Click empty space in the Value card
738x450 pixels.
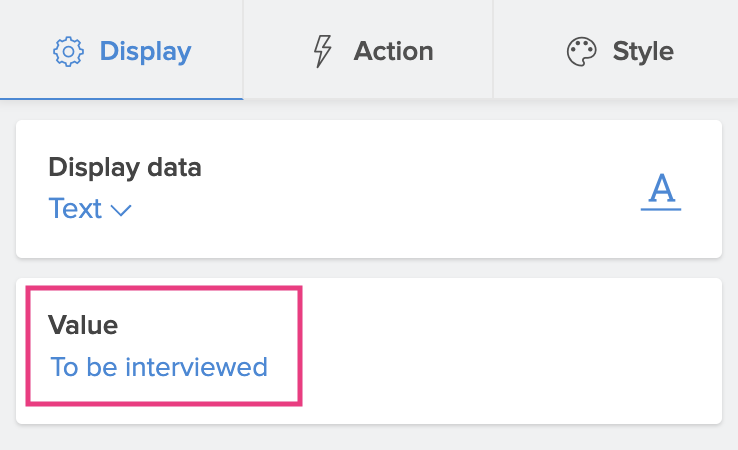click(510, 350)
